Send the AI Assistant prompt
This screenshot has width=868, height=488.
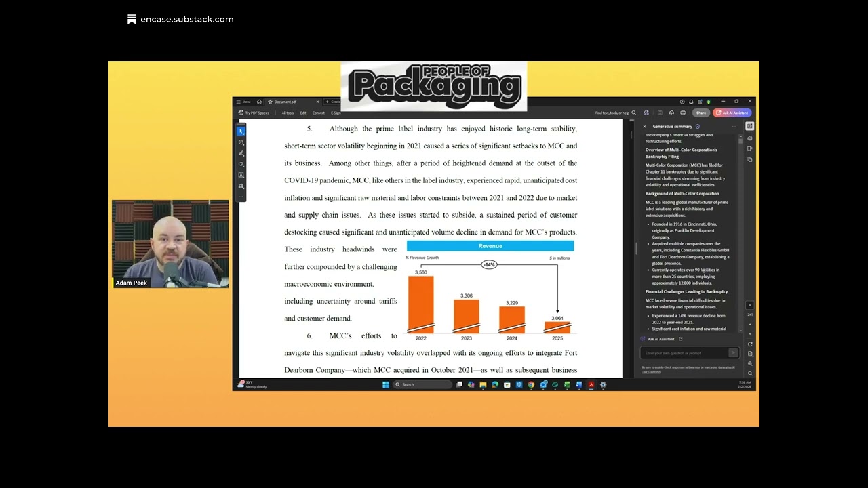[x=733, y=353]
